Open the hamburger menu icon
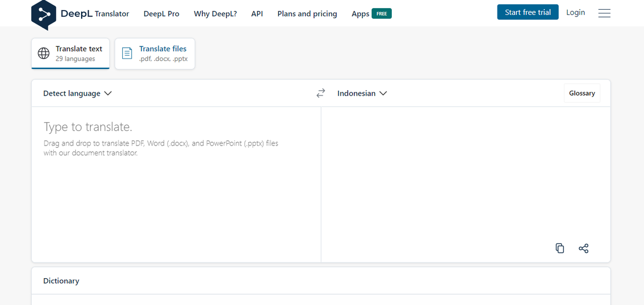This screenshot has width=644, height=305. point(604,13)
